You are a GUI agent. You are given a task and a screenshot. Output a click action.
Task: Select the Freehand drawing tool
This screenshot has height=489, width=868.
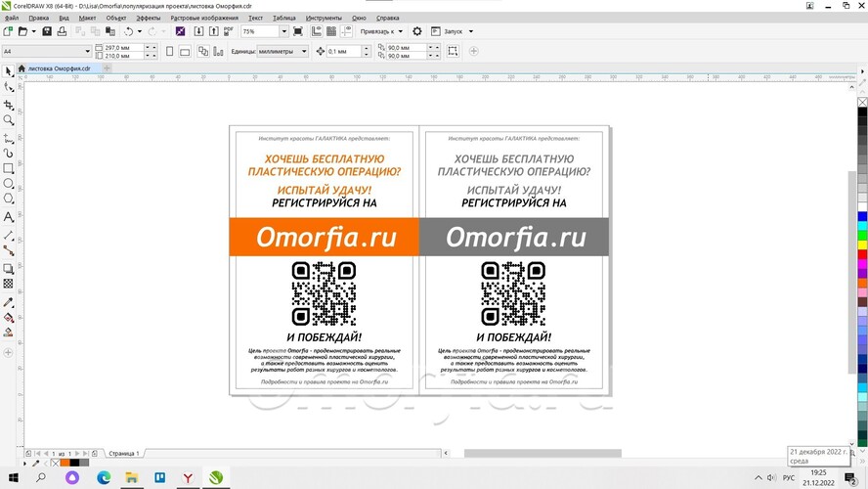(8, 138)
